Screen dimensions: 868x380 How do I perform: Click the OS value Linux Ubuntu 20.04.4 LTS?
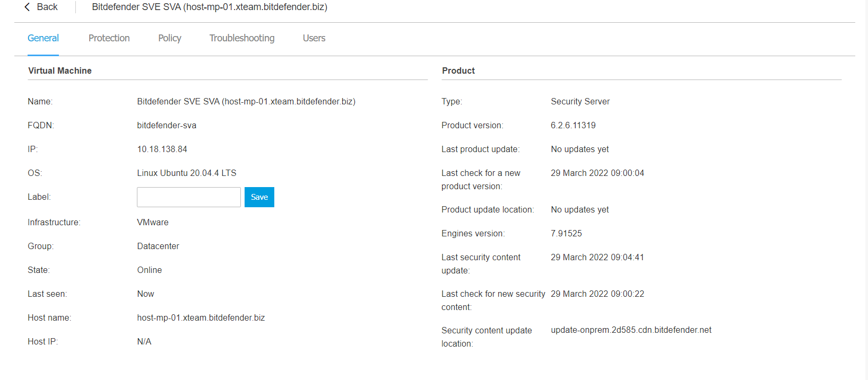point(186,173)
